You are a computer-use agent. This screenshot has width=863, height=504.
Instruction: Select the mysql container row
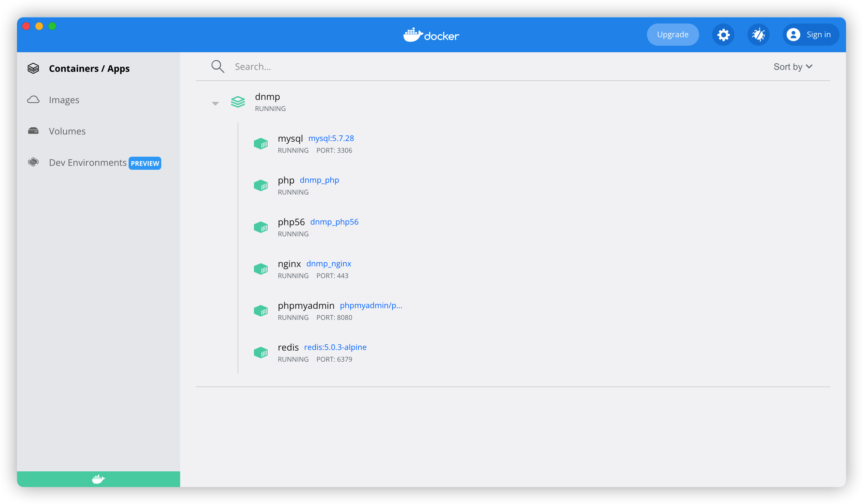(534, 144)
